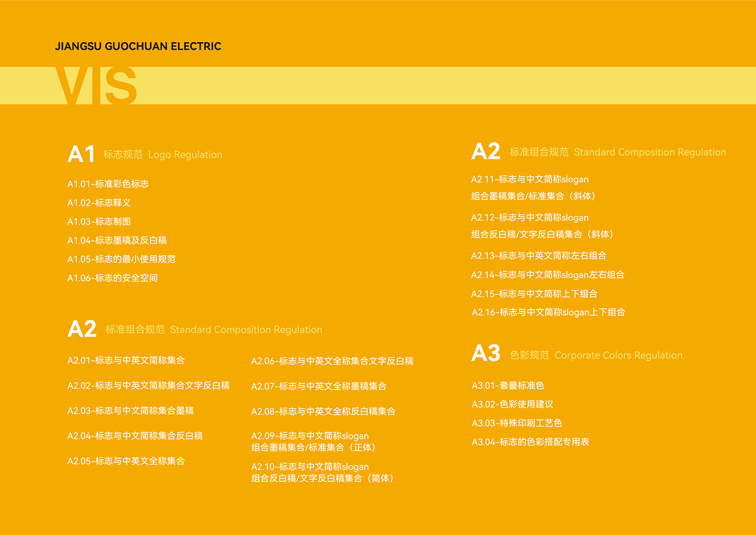Click the upper-right 'Standard Composition Regulation' heading

(x=650, y=152)
